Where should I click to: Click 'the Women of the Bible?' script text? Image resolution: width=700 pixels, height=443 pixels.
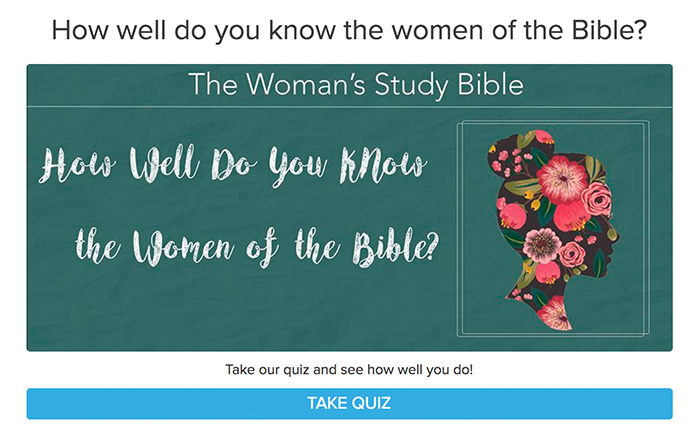(x=257, y=247)
